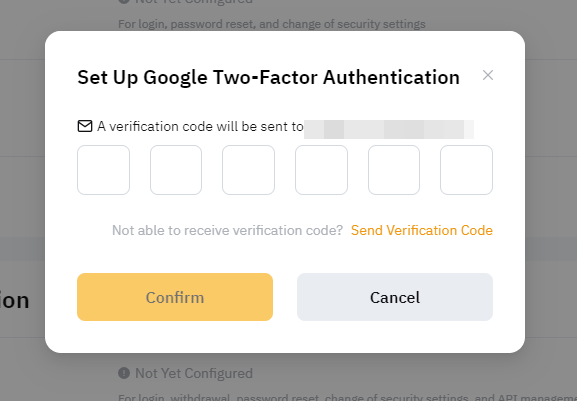Focus the fifth verification code digit box
This screenshot has height=401, width=577.
pos(394,170)
